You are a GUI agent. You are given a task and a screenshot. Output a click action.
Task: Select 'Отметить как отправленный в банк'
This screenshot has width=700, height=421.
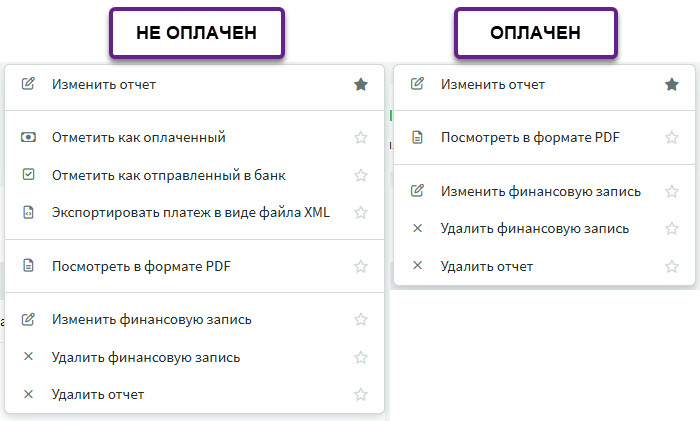tap(169, 175)
